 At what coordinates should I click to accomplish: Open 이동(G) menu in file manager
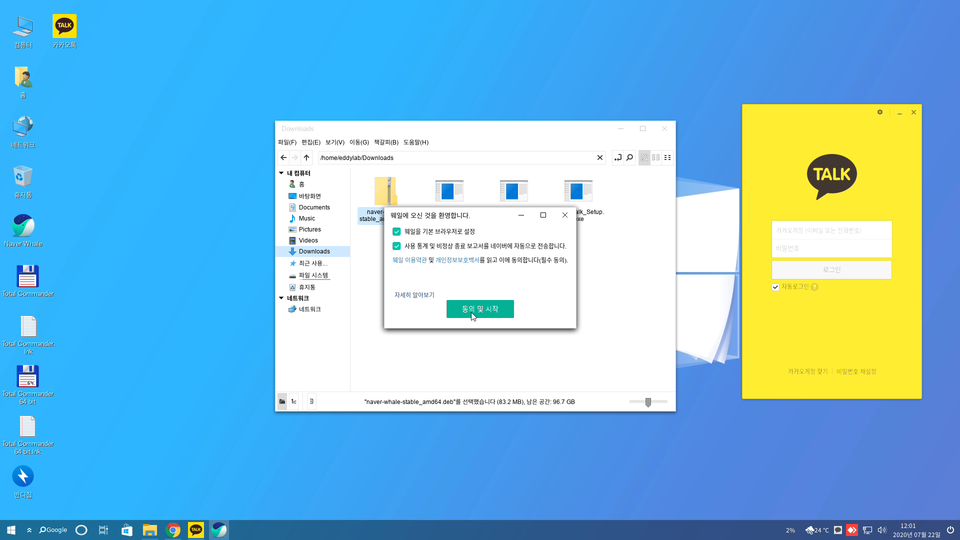point(359,142)
